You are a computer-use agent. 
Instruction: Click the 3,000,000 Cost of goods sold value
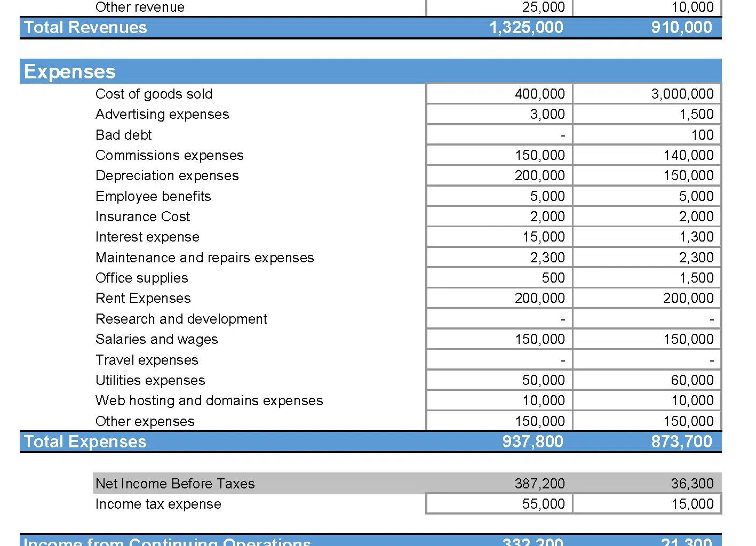coord(647,94)
